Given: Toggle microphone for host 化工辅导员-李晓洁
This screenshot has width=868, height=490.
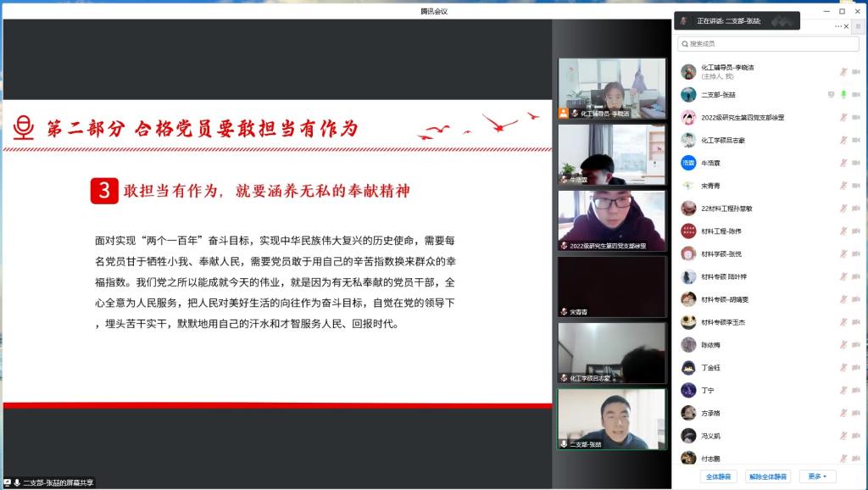Looking at the screenshot, I should pos(843,72).
